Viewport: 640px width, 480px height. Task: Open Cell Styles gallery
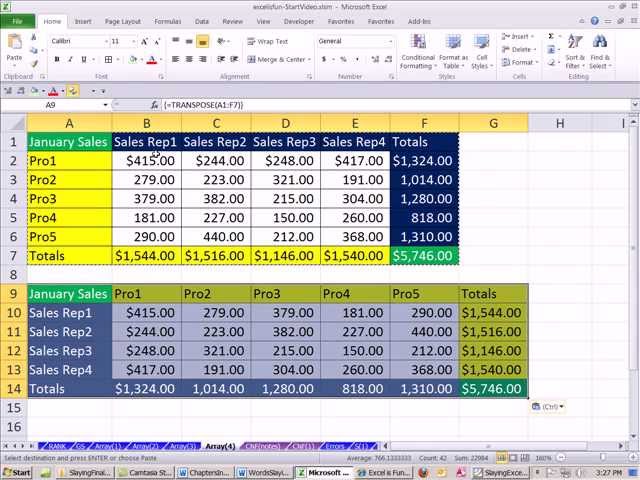pyautogui.click(x=482, y=51)
